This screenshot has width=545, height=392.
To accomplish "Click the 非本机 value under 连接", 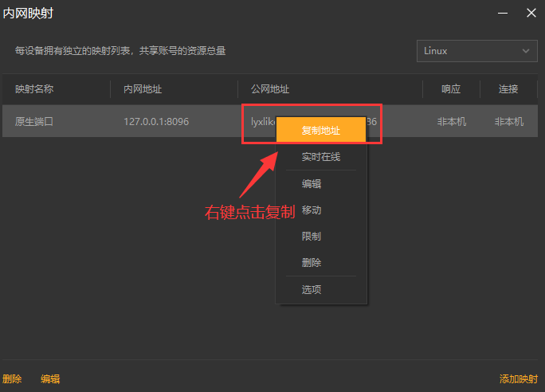I will [509, 122].
